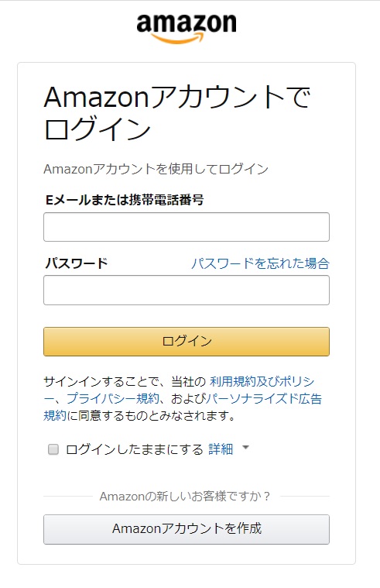Click the に同意するものとみなされます text
This screenshot has height=588, width=380.
(x=151, y=415)
